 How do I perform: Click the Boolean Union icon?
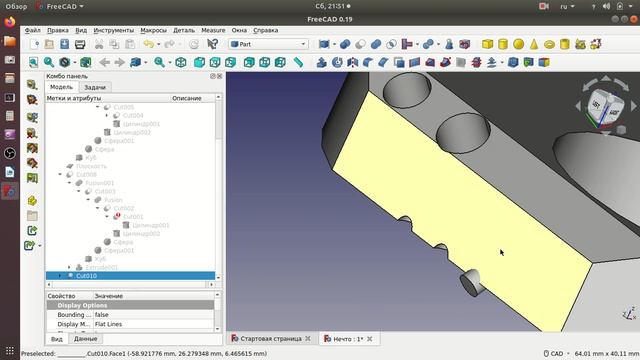point(376,44)
